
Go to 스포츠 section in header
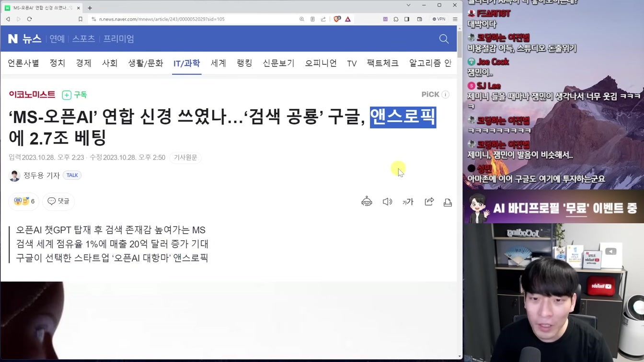click(x=83, y=39)
